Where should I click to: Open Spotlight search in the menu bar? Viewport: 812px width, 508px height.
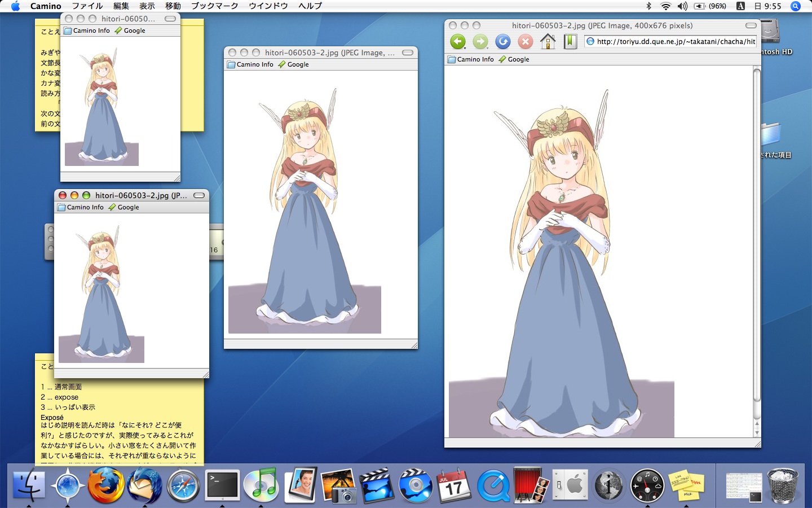point(796,6)
